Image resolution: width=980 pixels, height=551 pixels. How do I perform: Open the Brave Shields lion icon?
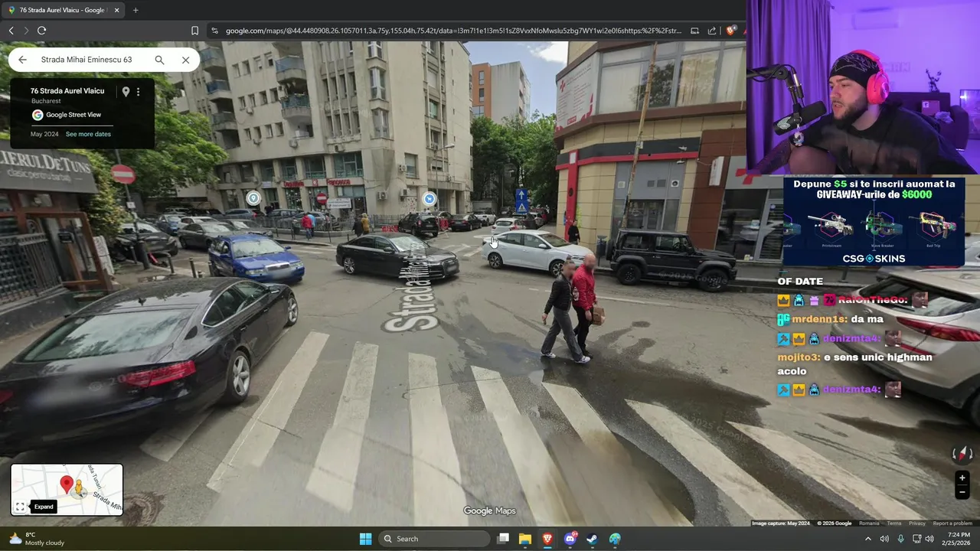coord(731,31)
